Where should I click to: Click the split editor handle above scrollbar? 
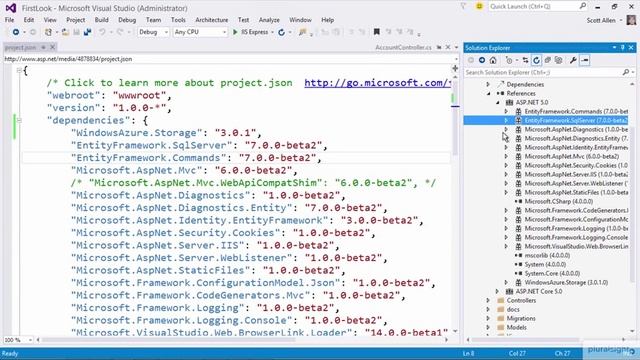click(x=455, y=68)
